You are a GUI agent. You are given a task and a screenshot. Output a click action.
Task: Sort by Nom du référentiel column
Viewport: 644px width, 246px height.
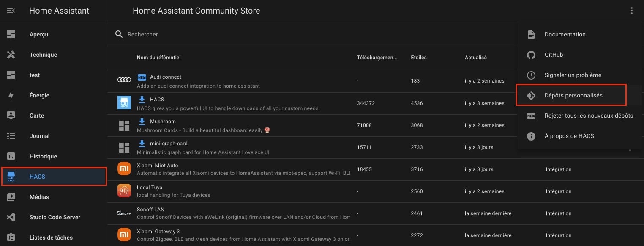[159, 58]
